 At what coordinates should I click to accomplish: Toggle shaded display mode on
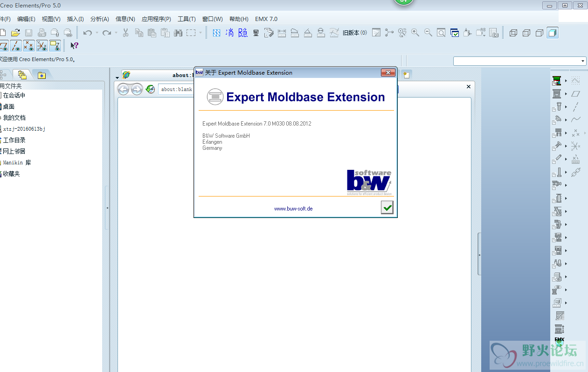click(x=553, y=33)
